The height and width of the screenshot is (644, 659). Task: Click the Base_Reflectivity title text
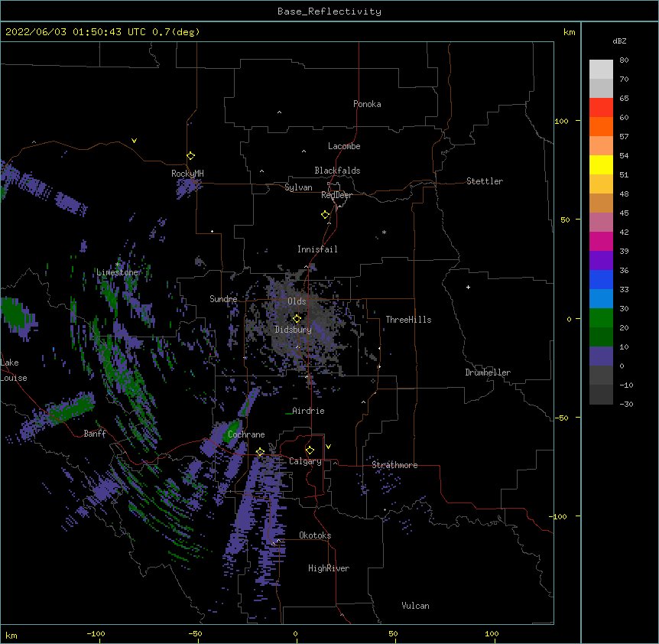pos(329,11)
